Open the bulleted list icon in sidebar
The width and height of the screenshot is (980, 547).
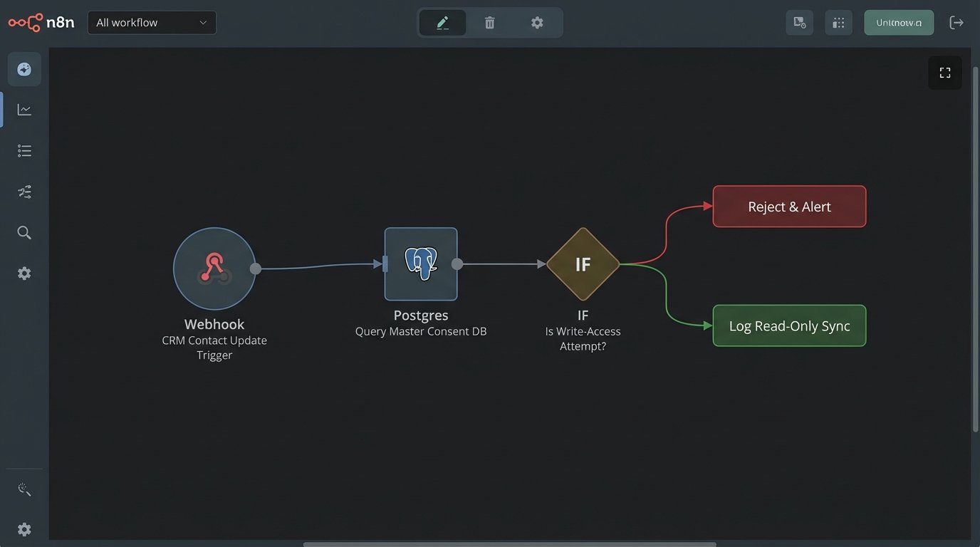24,150
